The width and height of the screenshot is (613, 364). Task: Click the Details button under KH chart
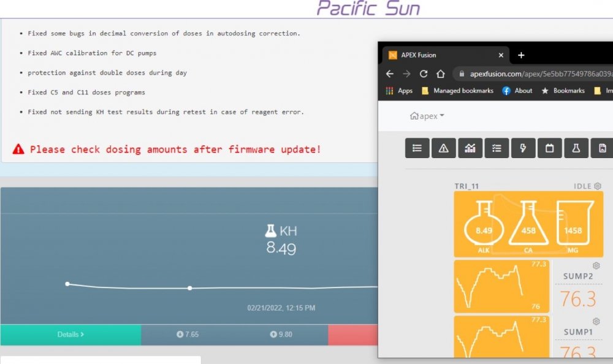(70, 335)
